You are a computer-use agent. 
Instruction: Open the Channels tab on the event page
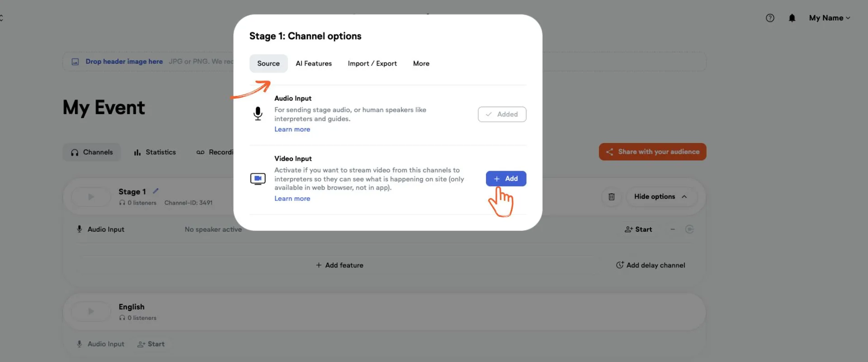92,152
